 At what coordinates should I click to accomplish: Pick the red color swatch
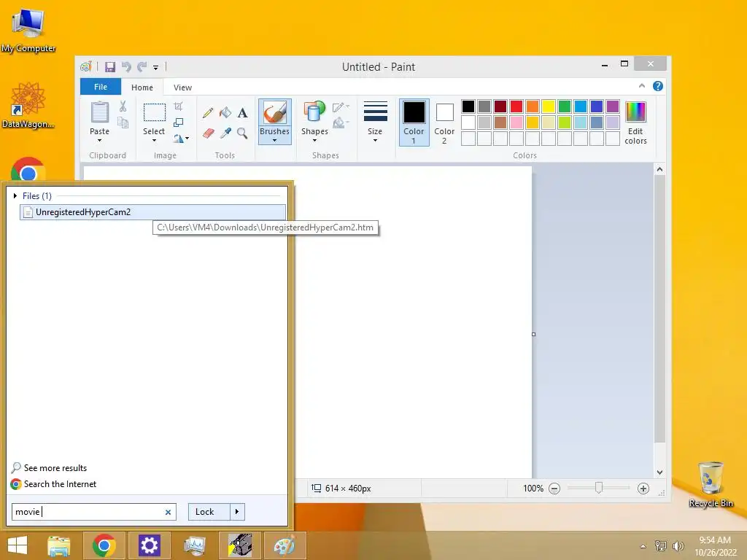click(516, 106)
